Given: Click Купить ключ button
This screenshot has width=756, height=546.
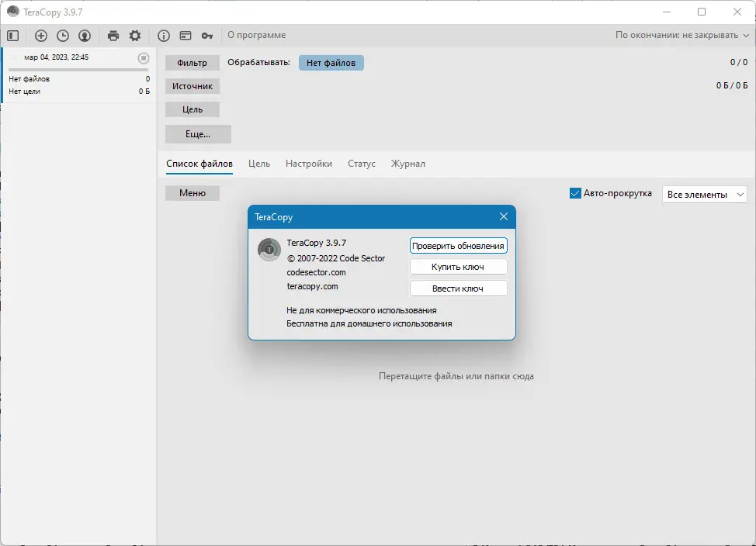Looking at the screenshot, I should coord(458,267).
